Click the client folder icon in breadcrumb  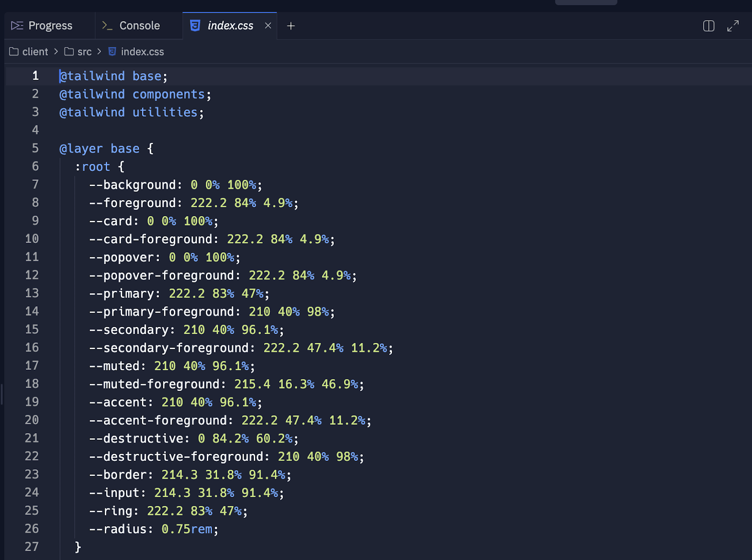point(14,52)
